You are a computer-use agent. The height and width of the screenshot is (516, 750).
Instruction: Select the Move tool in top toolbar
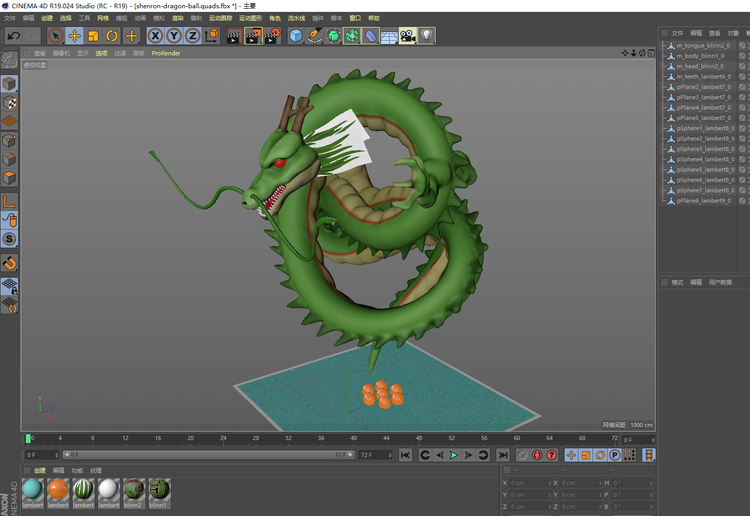click(x=74, y=36)
